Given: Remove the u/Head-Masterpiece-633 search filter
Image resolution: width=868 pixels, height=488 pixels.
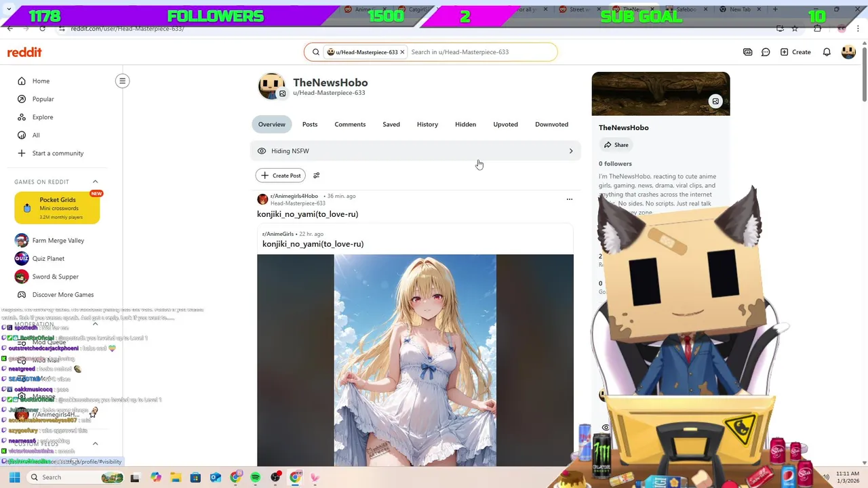Looking at the screenshot, I should 402,52.
